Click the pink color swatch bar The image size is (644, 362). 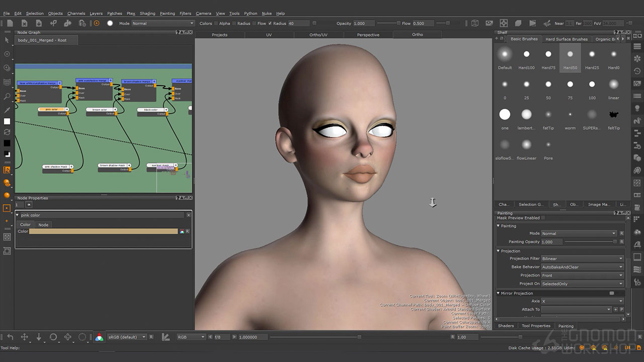103,231
